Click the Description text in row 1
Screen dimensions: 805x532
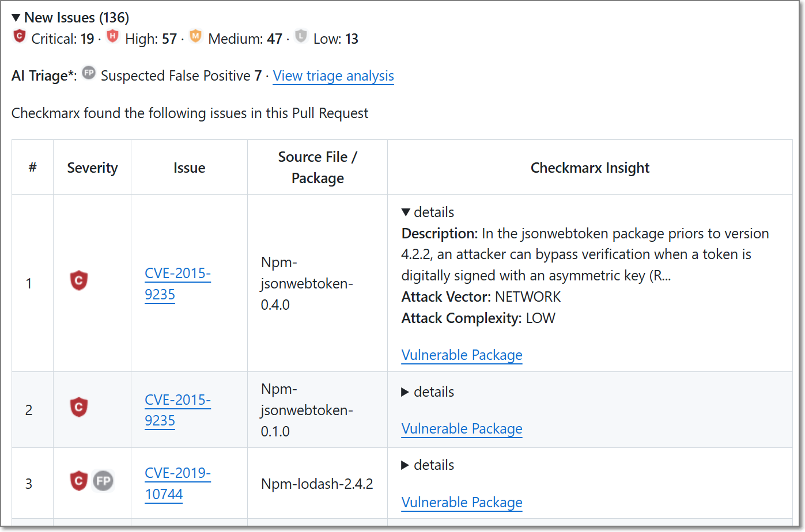585,254
